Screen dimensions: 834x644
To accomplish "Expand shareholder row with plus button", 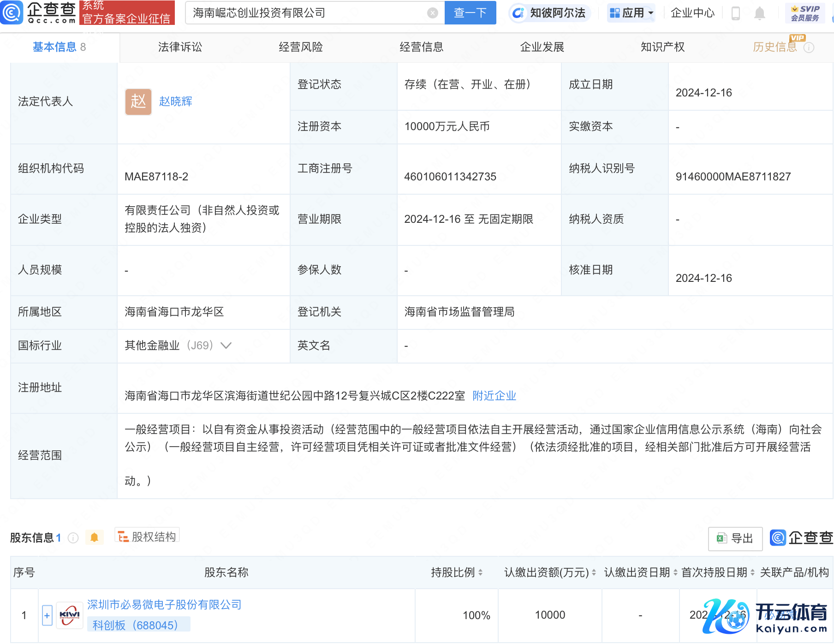I will (x=47, y=615).
